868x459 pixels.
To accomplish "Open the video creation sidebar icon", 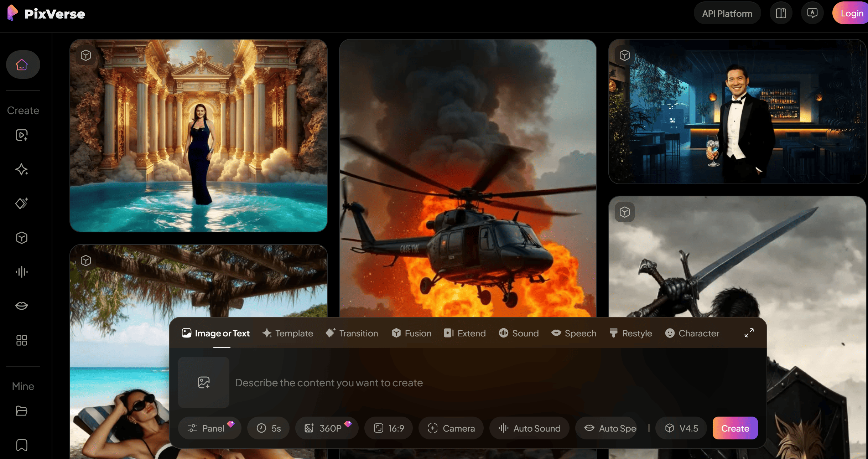I will [x=22, y=135].
